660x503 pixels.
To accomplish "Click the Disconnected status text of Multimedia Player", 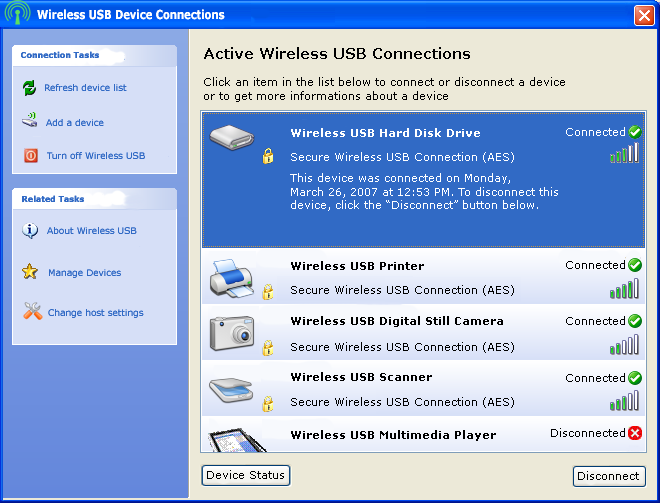I will pyautogui.click(x=588, y=433).
